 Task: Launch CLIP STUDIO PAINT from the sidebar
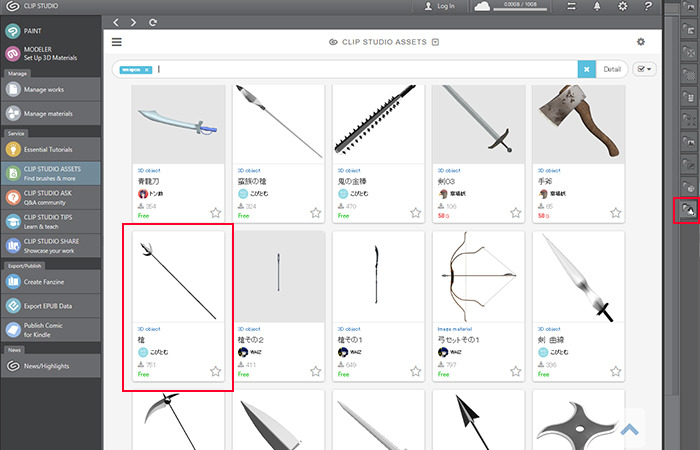tap(50, 31)
